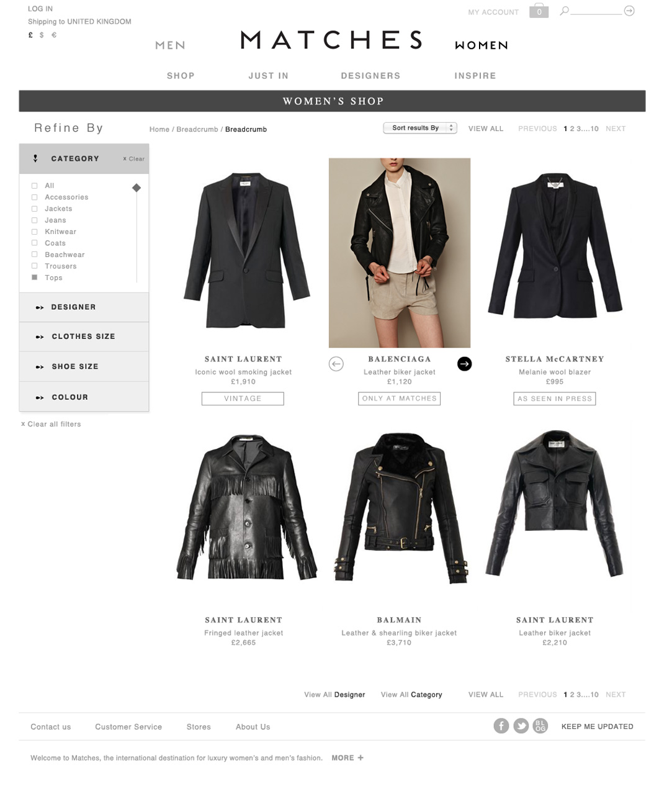Open the Blog icon in footer

[x=540, y=726]
